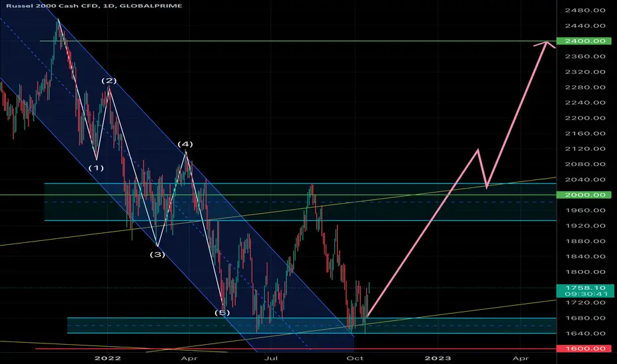Click the first Apr label, right of 2022
Screen dimensions: 617x364
pos(189,358)
